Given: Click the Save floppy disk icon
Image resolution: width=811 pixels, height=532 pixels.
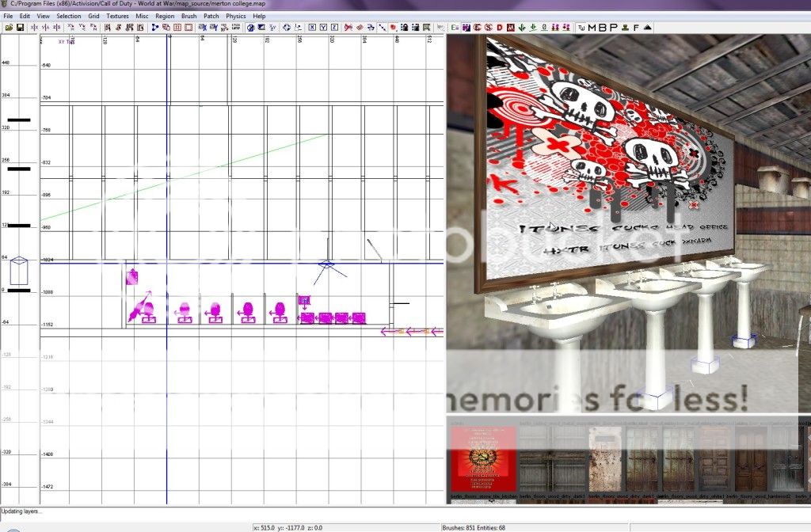Looking at the screenshot, I should click(20, 27).
